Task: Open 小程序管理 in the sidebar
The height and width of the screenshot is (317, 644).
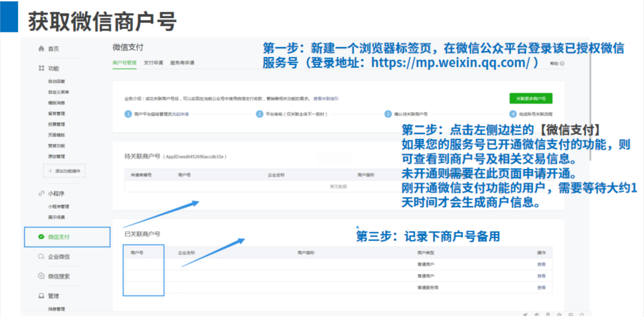Action: pyautogui.click(x=59, y=207)
